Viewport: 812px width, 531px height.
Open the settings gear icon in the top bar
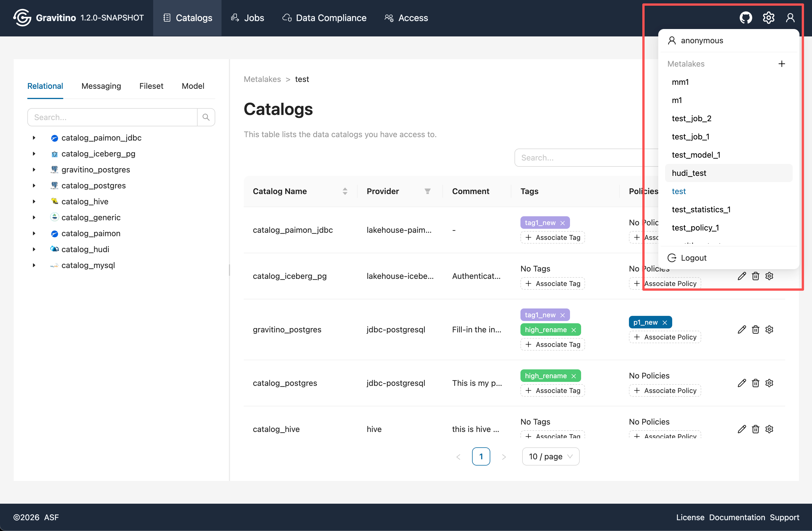pos(768,18)
